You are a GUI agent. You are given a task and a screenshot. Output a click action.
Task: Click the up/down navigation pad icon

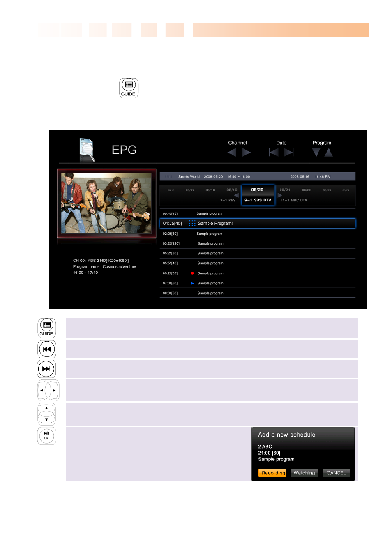click(46, 414)
